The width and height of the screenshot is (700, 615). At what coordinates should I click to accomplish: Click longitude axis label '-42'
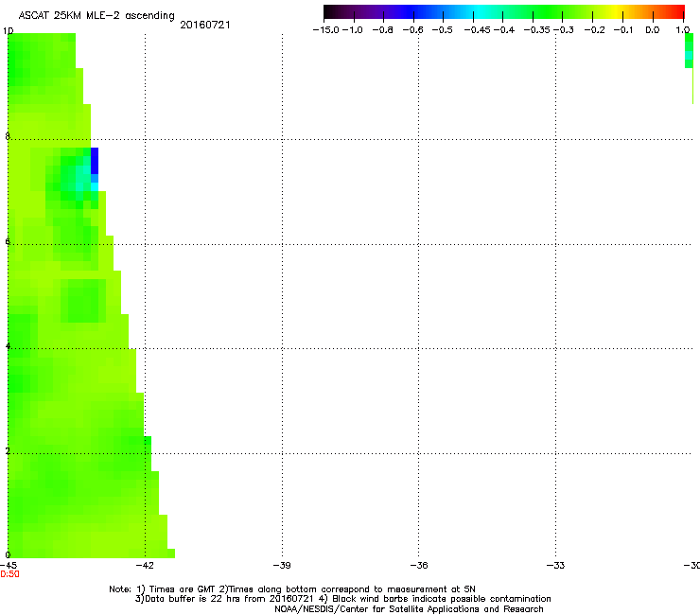point(145,566)
